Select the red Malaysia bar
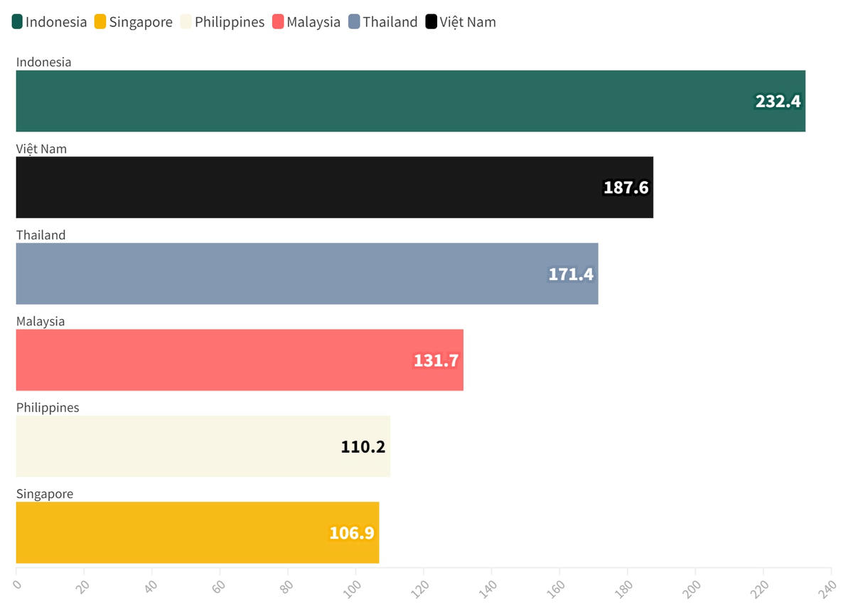This screenshot has width=853, height=616. coord(213,360)
